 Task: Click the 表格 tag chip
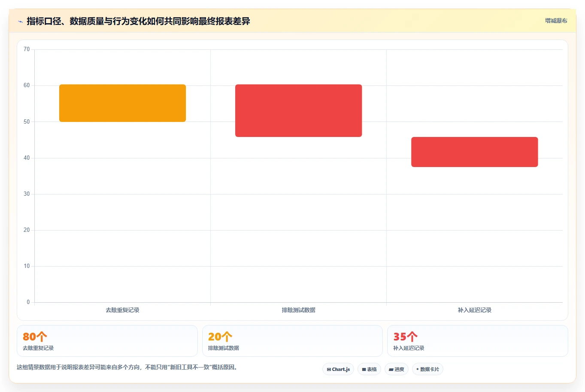point(369,369)
